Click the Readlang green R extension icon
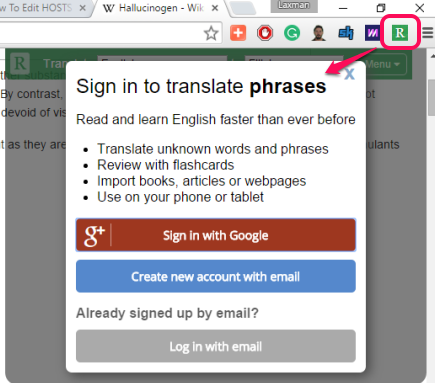 (x=400, y=33)
